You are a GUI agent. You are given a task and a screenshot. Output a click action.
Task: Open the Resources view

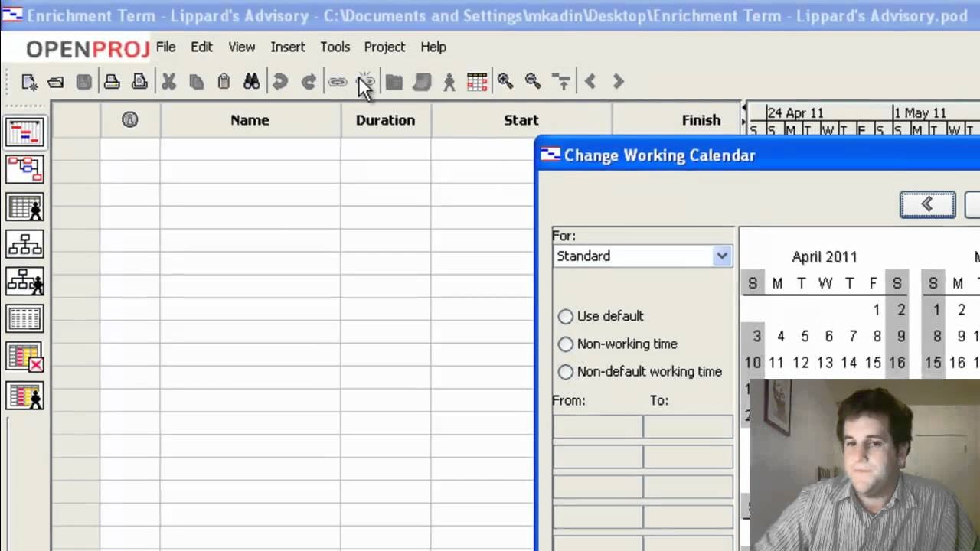click(25, 207)
